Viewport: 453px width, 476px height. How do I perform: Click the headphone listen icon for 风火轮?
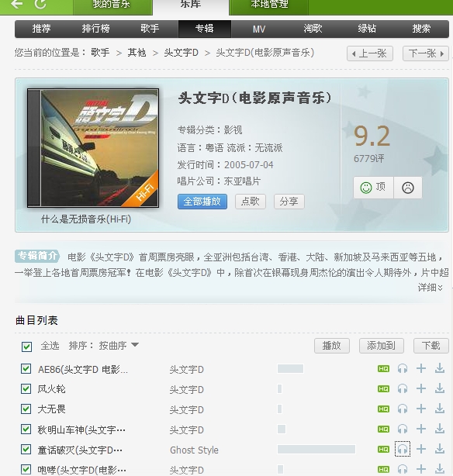pyautogui.click(x=403, y=389)
